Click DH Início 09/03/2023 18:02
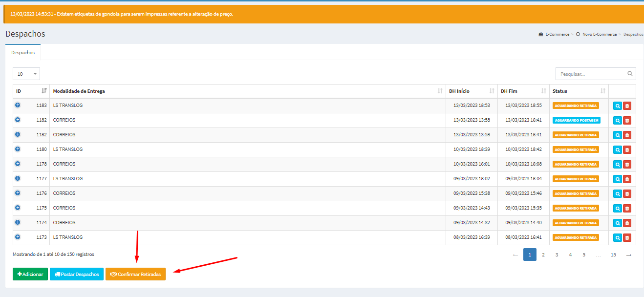The image size is (644, 297). [x=472, y=179]
